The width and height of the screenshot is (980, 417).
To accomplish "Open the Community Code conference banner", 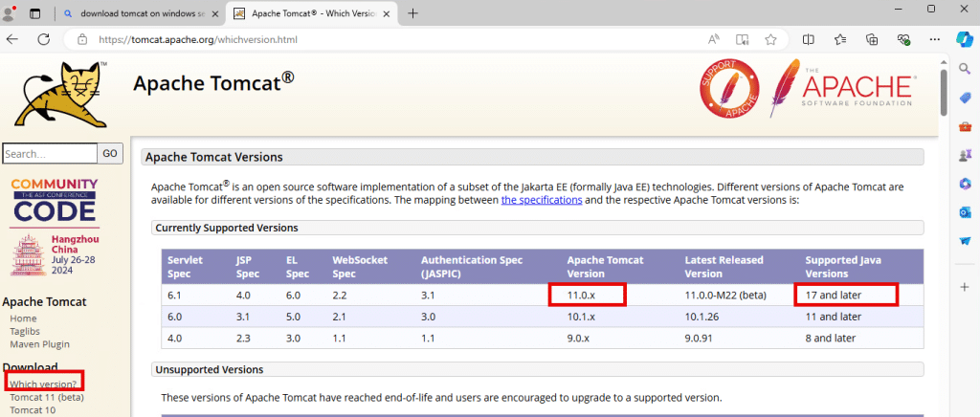I will click(55, 228).
